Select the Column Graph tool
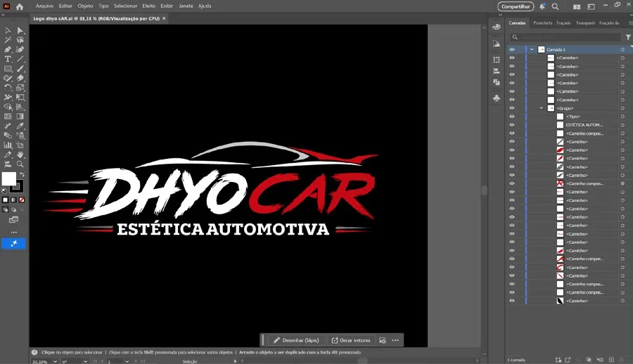The image size is (633, 364). coord(8,145)
